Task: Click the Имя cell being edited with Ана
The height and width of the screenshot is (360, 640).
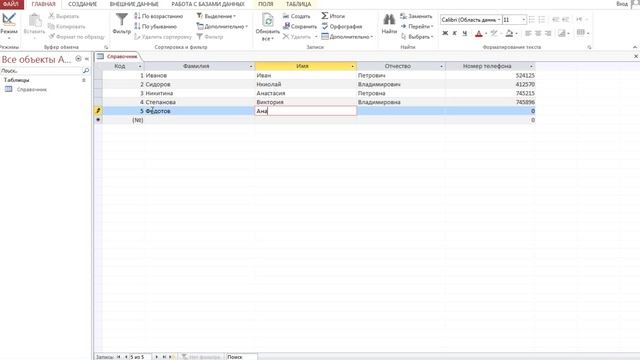Action: point(306,111)
